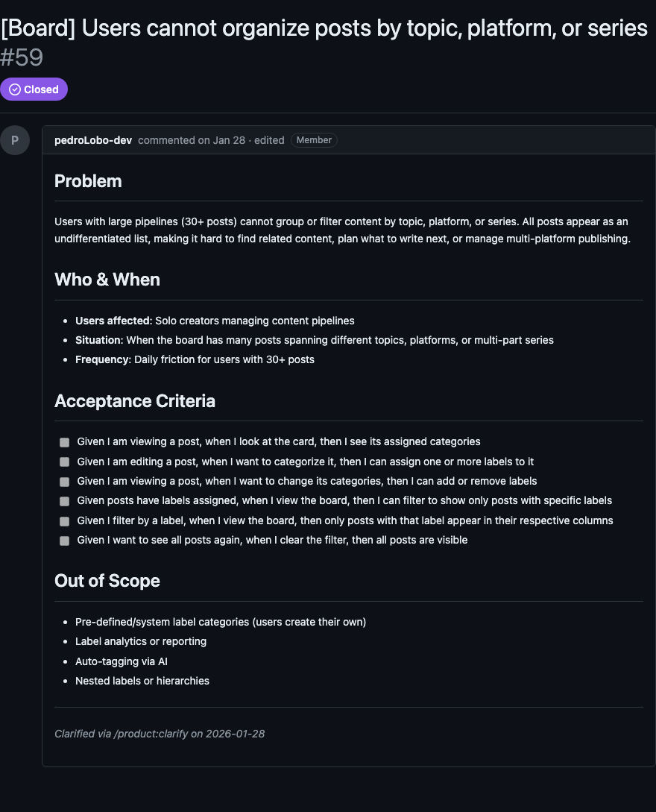Check the 'I see its assigned categories' checkbox
This screenshot has width=656, height=812.
[64, 442]
